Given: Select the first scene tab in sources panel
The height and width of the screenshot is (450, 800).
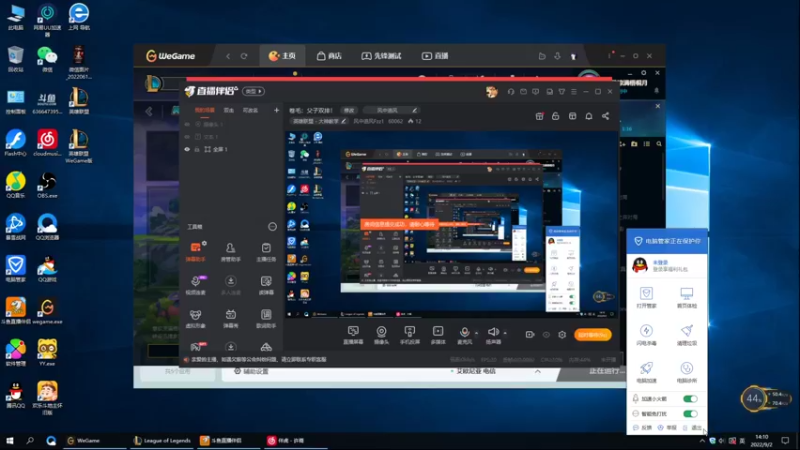Looking at the screenshot, I should (205, 110).
